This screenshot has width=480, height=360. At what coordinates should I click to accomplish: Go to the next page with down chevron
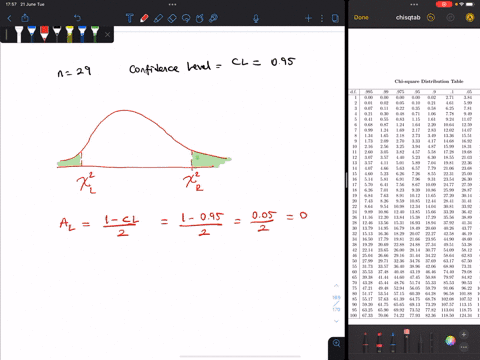click(336, 321)
